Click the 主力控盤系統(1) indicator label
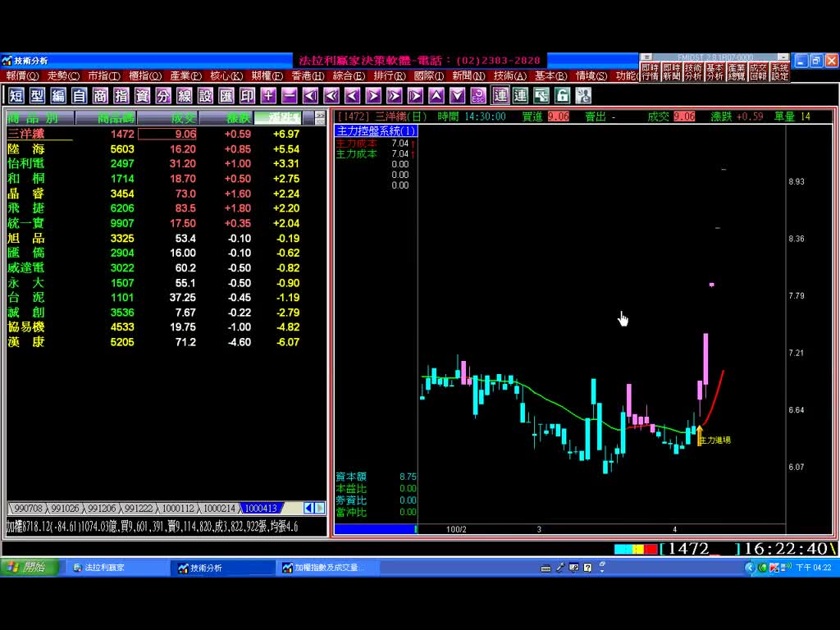 [376, 130]
